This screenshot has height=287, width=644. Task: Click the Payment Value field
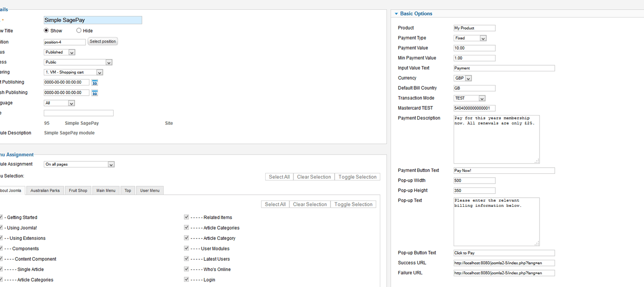click(475, 48)
